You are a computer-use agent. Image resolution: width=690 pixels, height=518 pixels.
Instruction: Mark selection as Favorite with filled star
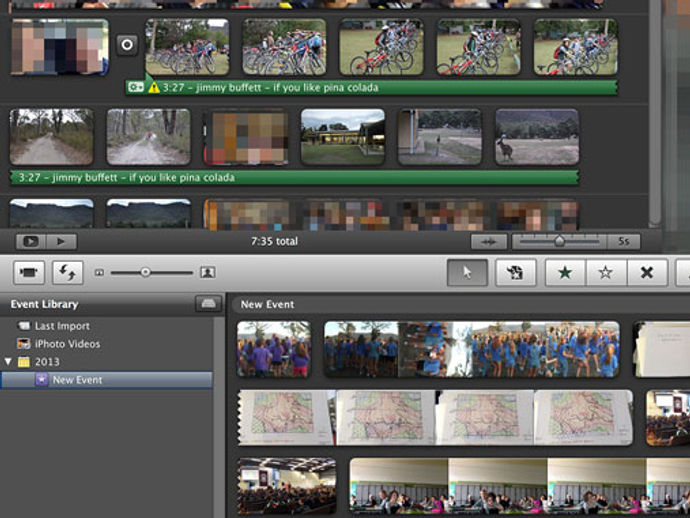[565, 272]
